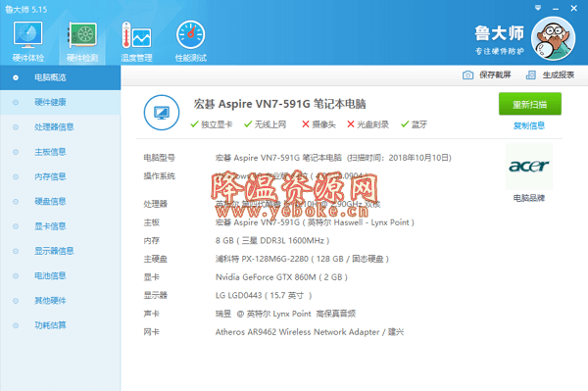
Task: Click the 生成报表 text button
Action: click(x=559, y=75)
